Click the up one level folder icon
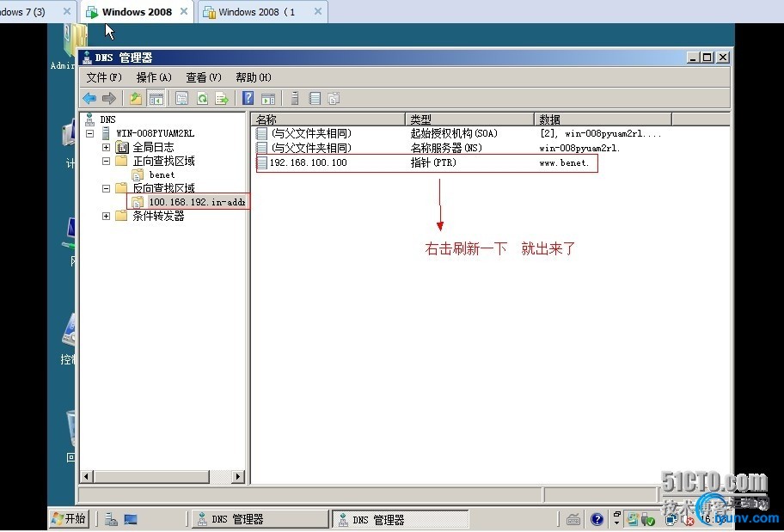Image resolution: width=784 pixels, height=532 pixels. (x=136, y=98)
